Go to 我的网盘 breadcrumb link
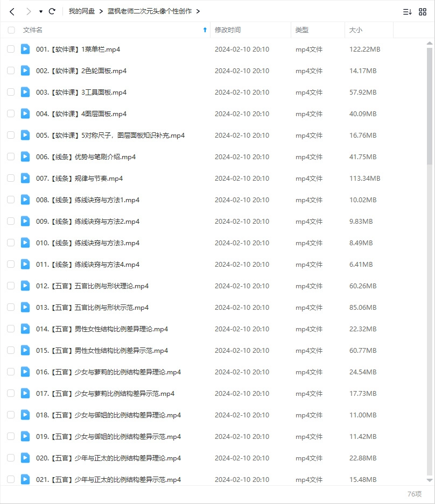The width and height of the screenshot is (435, 504). (x=82, y=11)
